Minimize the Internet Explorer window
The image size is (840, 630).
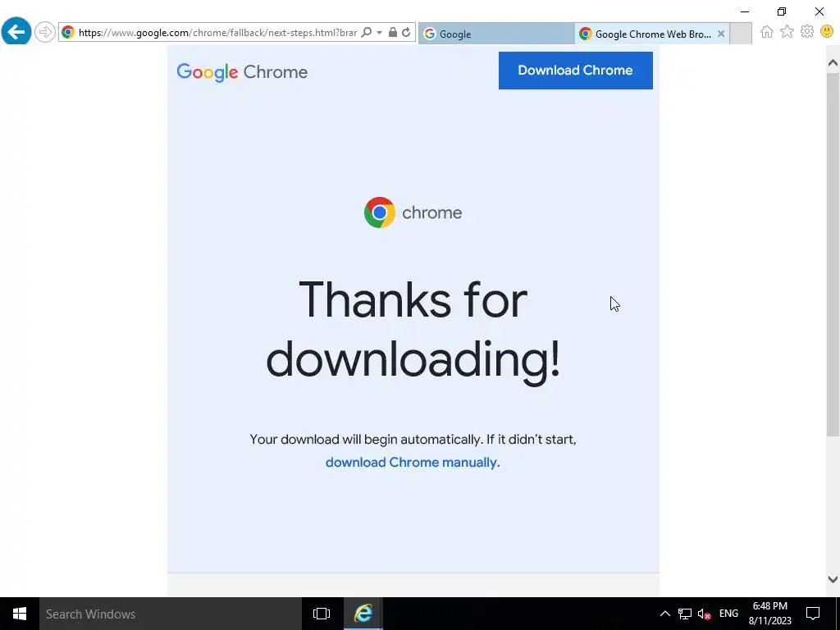(x=745, y=11)
